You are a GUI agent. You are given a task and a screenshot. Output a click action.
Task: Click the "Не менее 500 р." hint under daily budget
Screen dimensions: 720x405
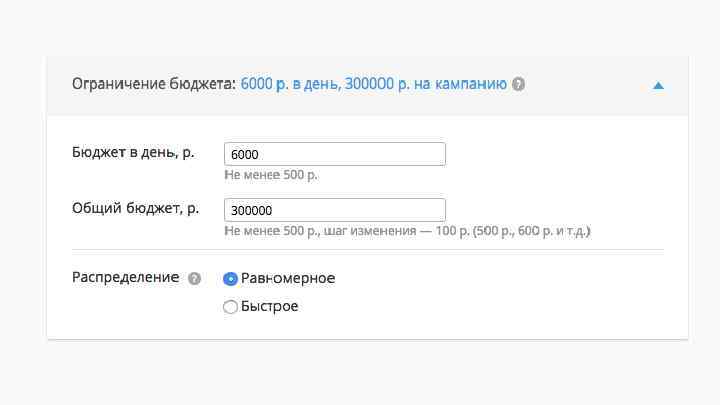pos(272,175)
